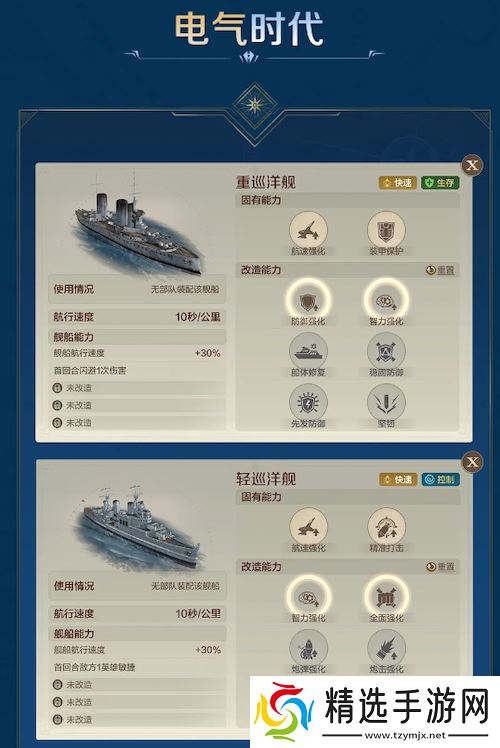
Task: Open first 未改造 slot on 重巡洋舰 card
Action: pos(137,388)
